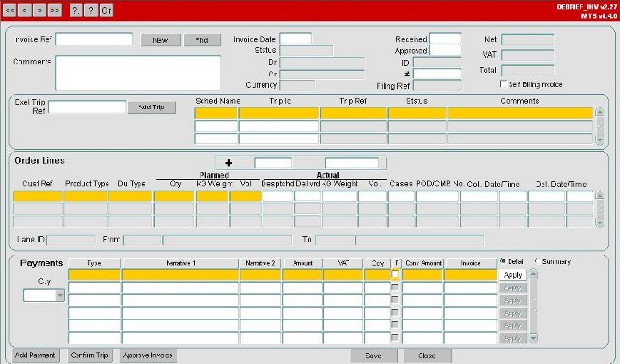Click the Add Trip button

[x=152, y=107]
